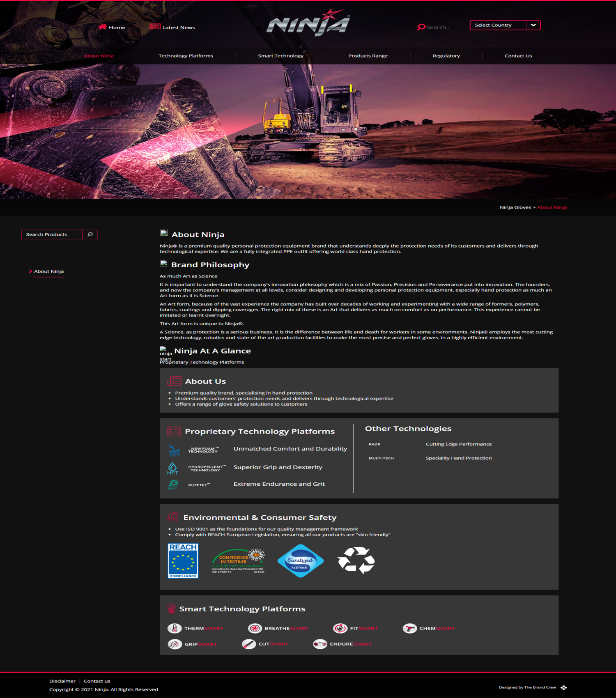Click the broken image icon beside About Ninja heading
The height and width of the screenshot is (698, 616).
point(163,233)
